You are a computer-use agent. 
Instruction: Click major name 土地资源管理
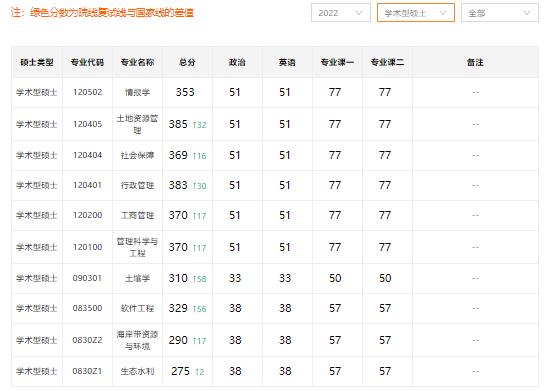click(x=137, y=124)
